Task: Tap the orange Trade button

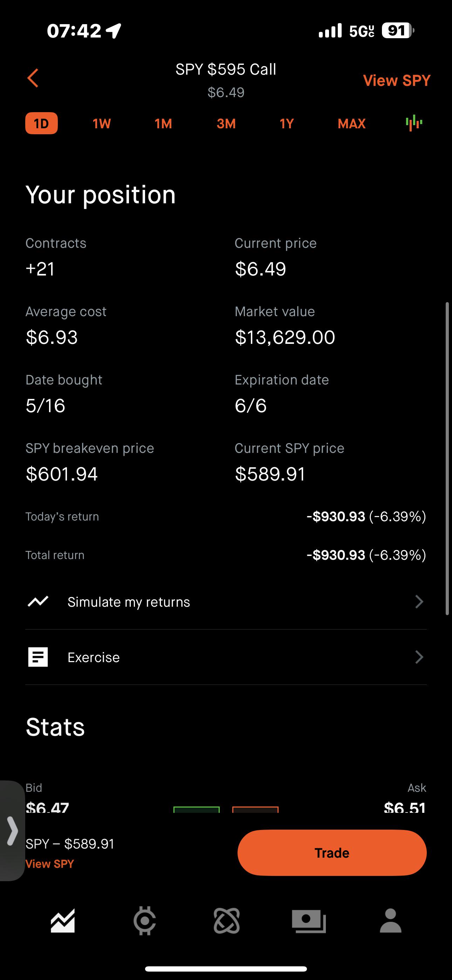Action: click(x=332, y=853)
